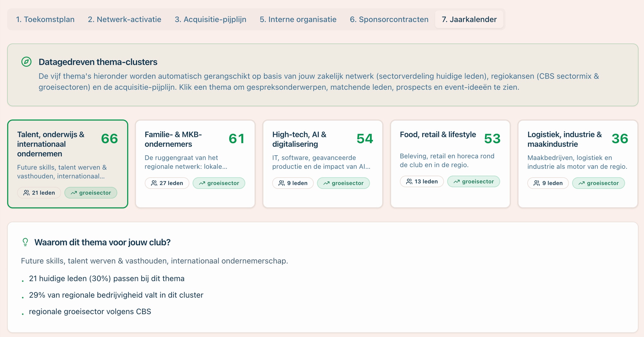This screenshot has width=644, height=337.
Task: Click lightbulb icon beside Waarom dit thema
Action: pyautogui.click(x=25, y=242)
